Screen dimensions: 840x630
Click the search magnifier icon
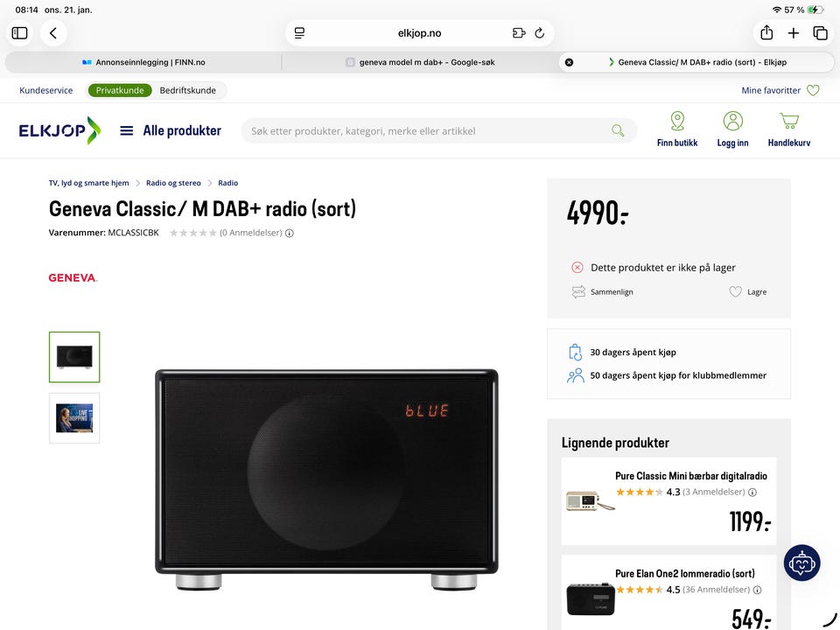[x=618, y=130]
